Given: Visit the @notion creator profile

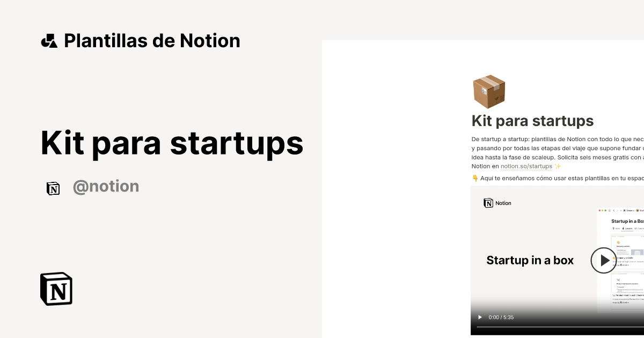Looking at the screenshot, I should (x=106, y=186).
